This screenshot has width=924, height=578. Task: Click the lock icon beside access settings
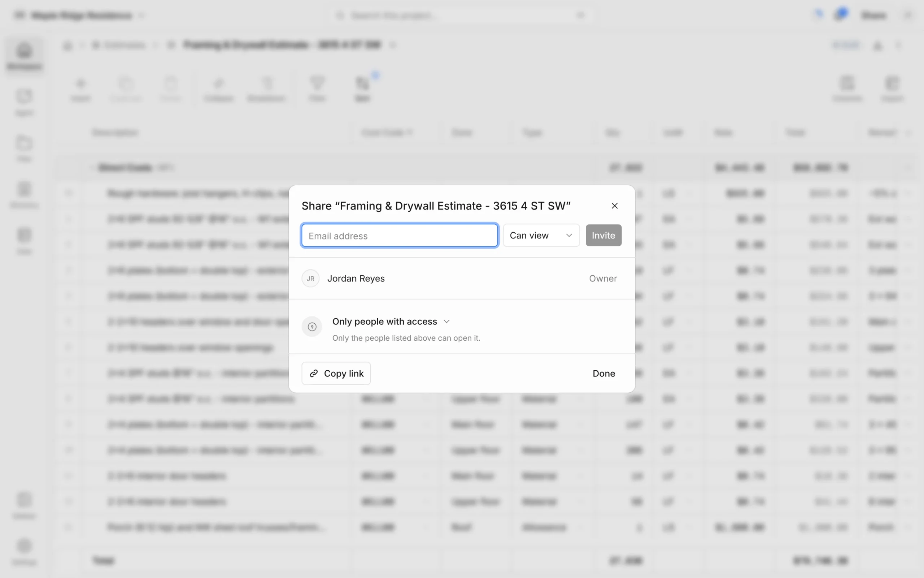pos(312,327)
